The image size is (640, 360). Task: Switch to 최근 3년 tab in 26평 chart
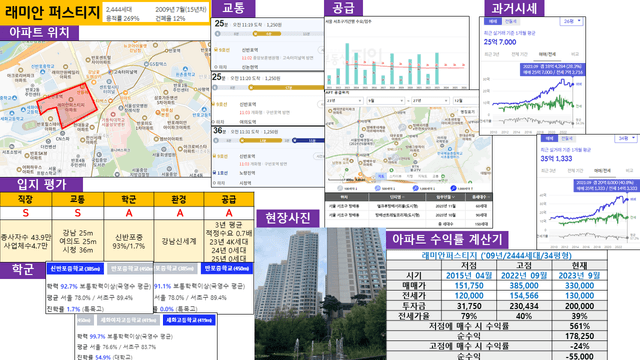[x=491, y=54]
